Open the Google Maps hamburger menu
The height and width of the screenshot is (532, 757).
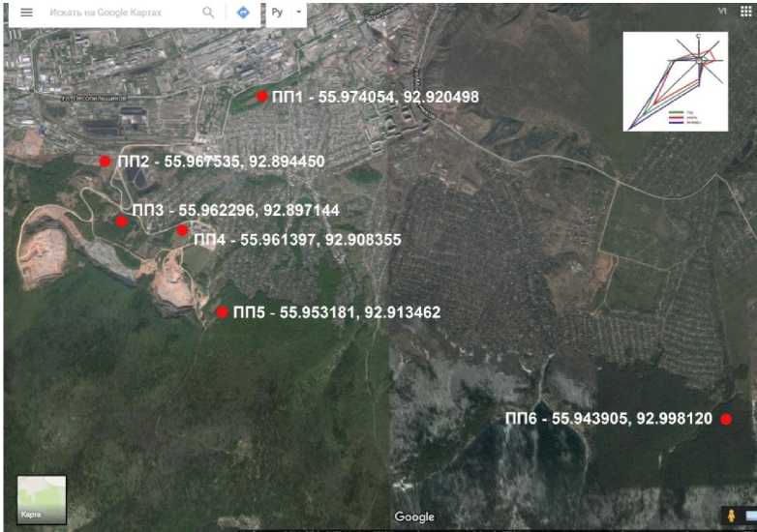tap(26, 13)
